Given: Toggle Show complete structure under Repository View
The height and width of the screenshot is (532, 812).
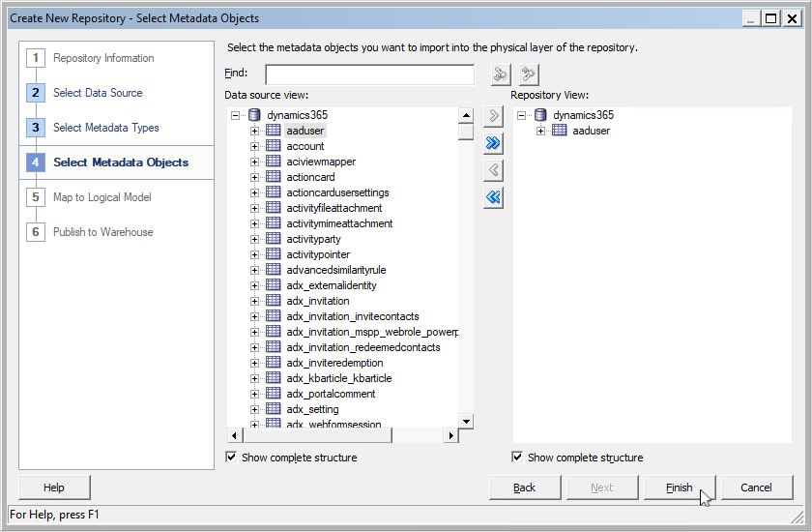Looking at the screenshot, I should [517, 458].
